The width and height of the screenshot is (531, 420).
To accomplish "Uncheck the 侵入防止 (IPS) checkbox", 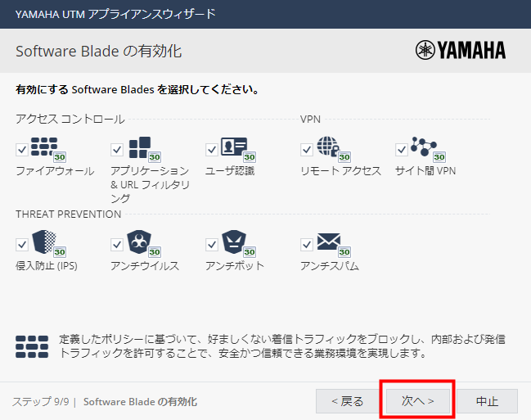I will [x=21, y=245].
